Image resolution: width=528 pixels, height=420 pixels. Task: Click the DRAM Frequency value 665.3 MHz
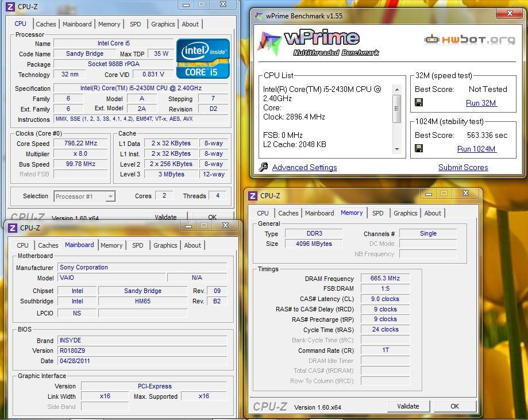tap(385, 278)
